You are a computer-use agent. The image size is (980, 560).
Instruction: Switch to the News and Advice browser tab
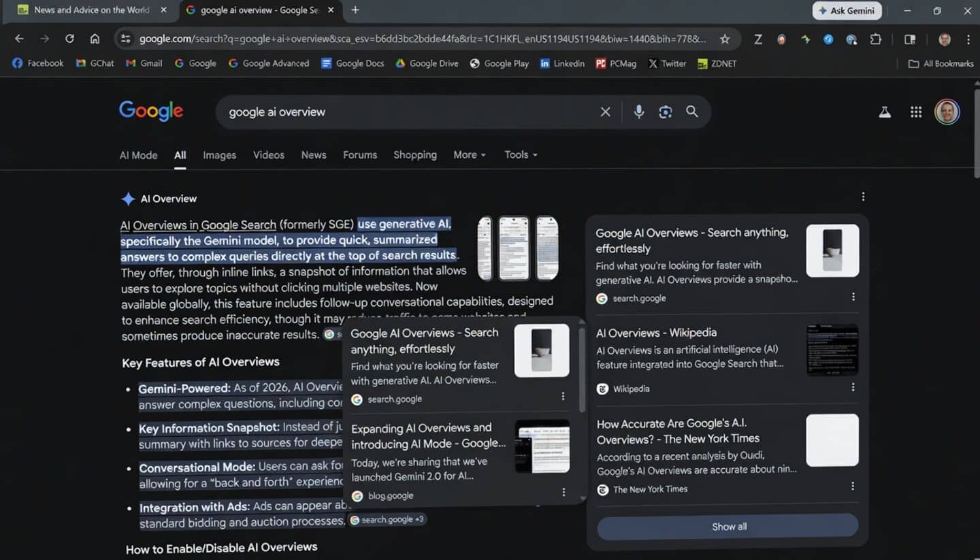pyautogui.click(x=92, y=10)
